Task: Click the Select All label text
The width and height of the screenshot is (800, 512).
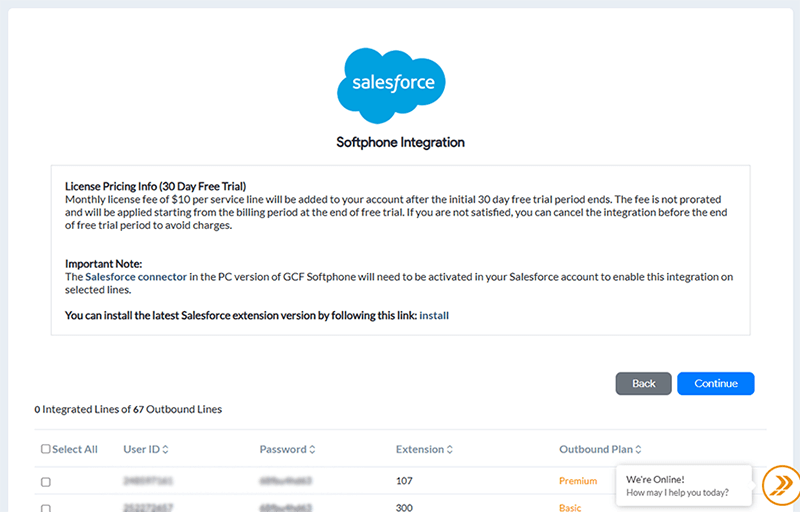Action: click(x=74, y=449)
